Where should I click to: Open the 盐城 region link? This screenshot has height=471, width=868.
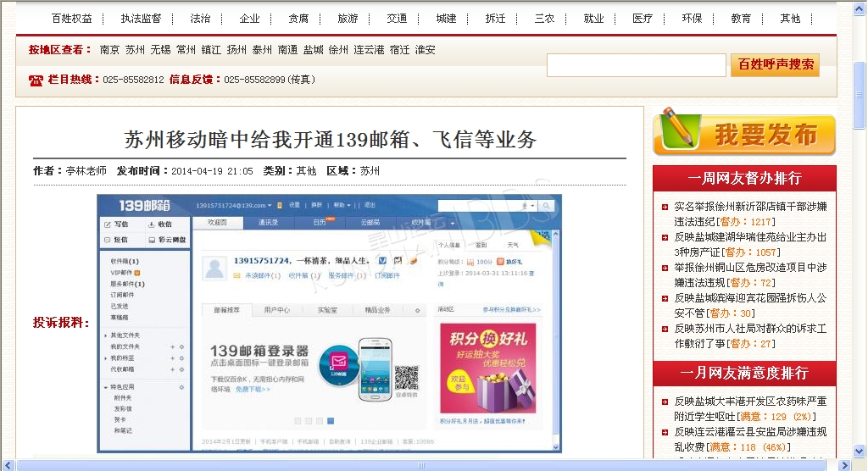pos(314,50)
